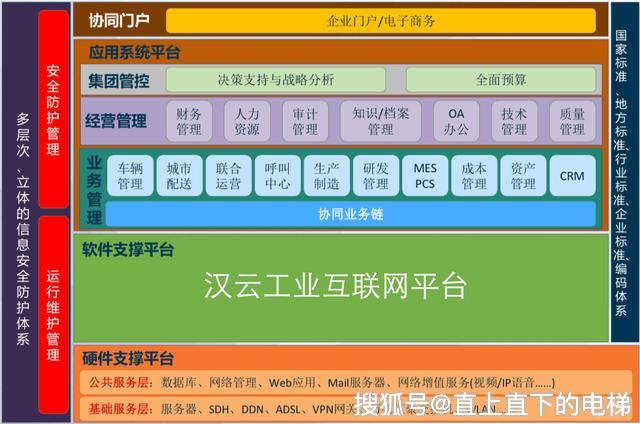
Task: Click the vertical 业务管理 label
Action: click(94, 190)
